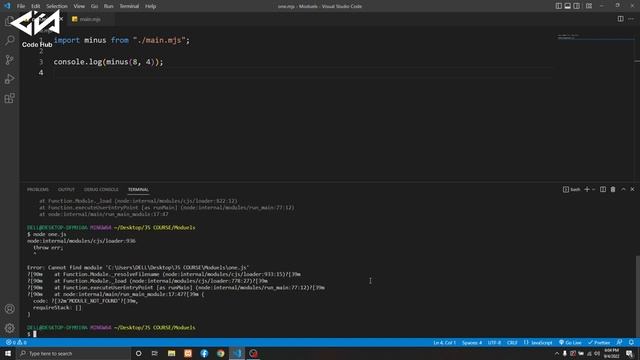Click line 4 in the code editor
The width and height of the screenshot is (640, 360).
point(302,73)
